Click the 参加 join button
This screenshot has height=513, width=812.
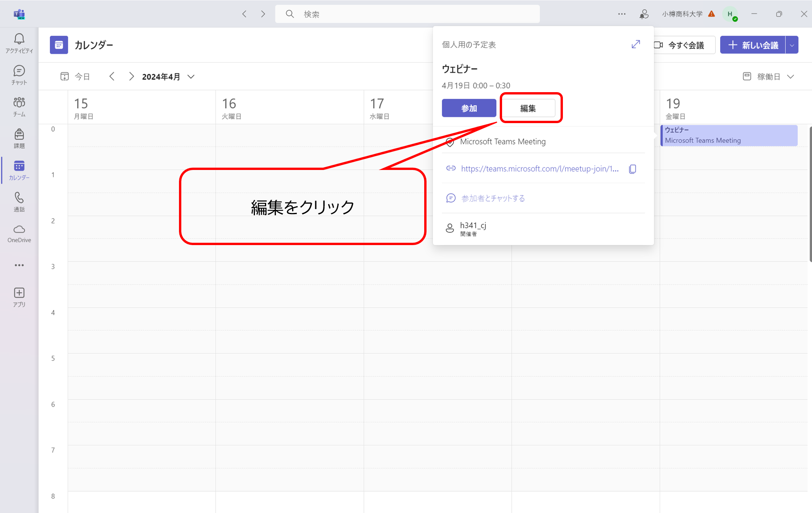pyautogui.click(x=469, y=108)
